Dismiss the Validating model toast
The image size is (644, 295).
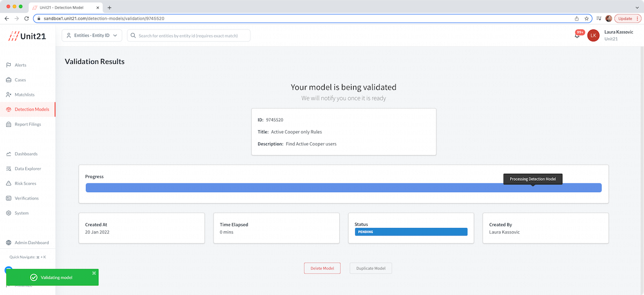coord(94,272)
